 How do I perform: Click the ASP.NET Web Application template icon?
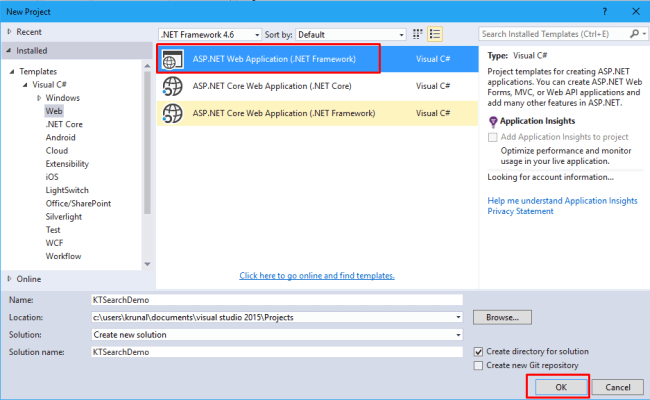(x=172, y=59)
